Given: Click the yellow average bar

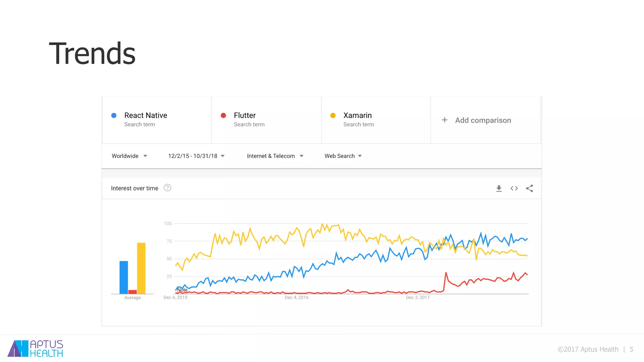Looking at the screenshot, I should [141, 268].
